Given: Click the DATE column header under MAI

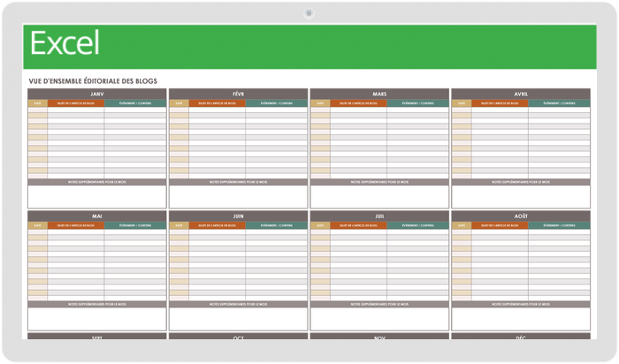Looking at the screenshot, I should tap(38, 225).
